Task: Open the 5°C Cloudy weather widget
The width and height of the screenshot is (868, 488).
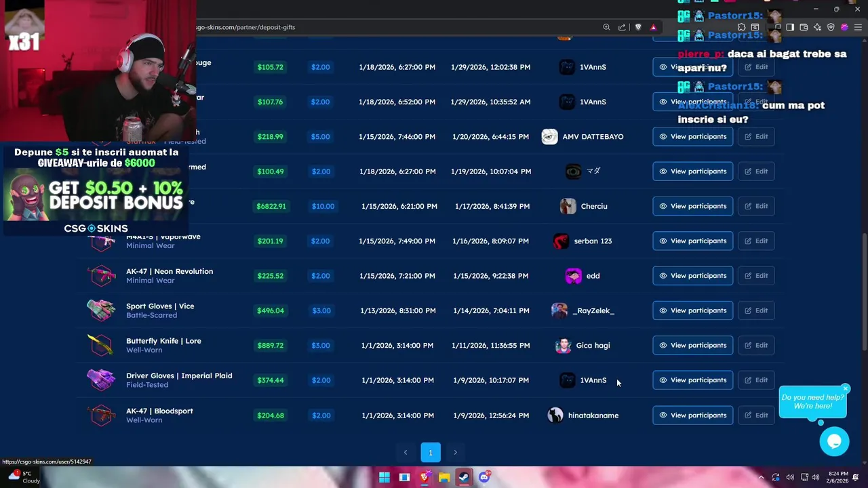Action: point(23,477)
